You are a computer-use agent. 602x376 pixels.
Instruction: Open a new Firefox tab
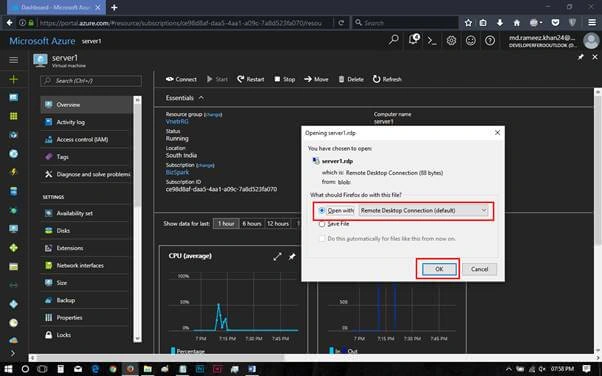pos(114,7)
